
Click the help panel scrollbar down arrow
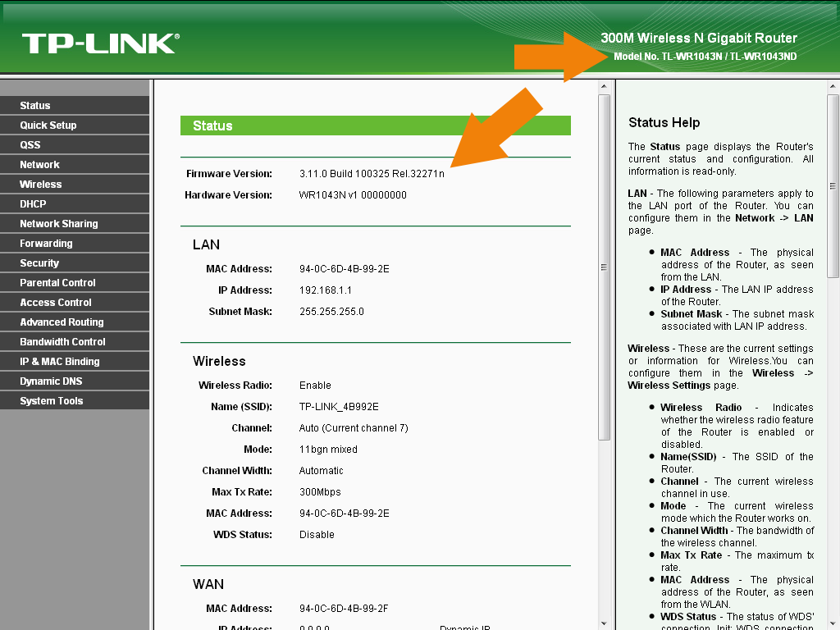[x=833, y=623]
